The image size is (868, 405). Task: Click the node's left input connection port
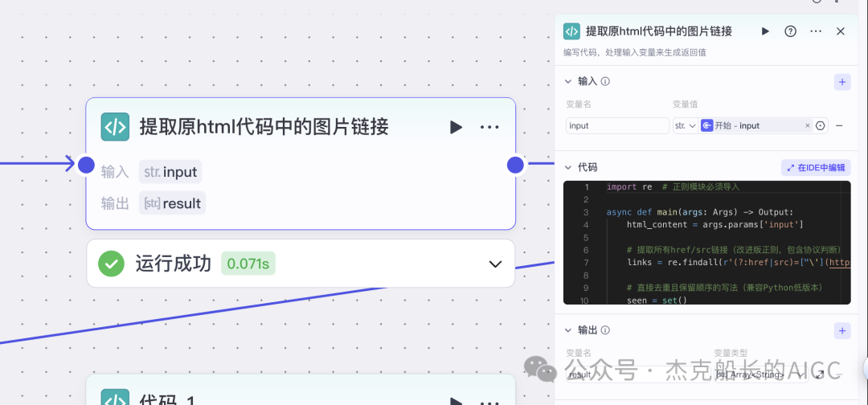tap(86, 165)
